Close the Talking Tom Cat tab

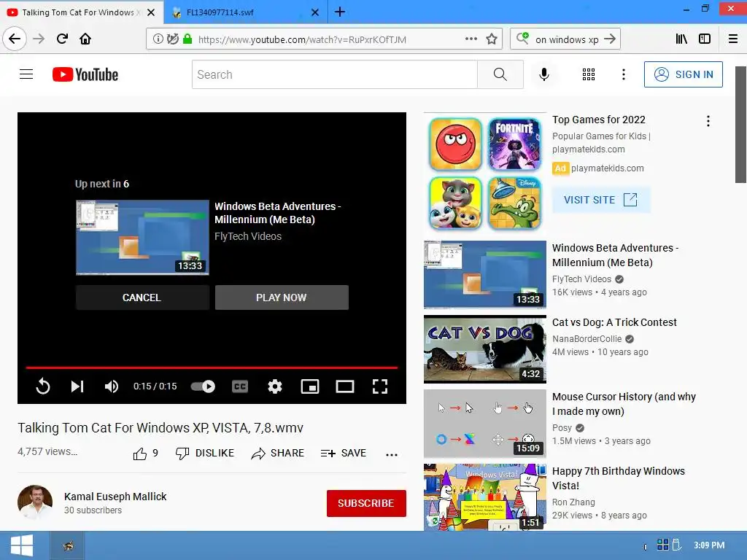tap(151, 12)
